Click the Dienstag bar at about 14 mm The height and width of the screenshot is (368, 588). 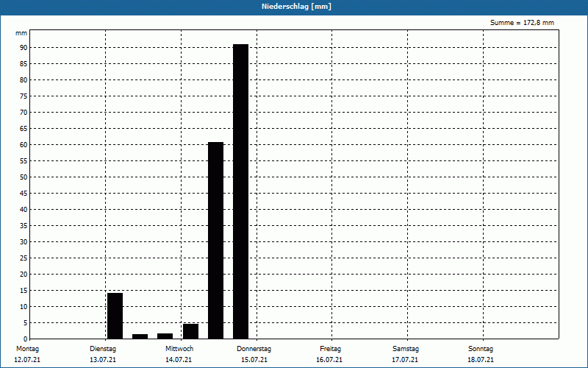pyautogui.click(x=115, y=316)
